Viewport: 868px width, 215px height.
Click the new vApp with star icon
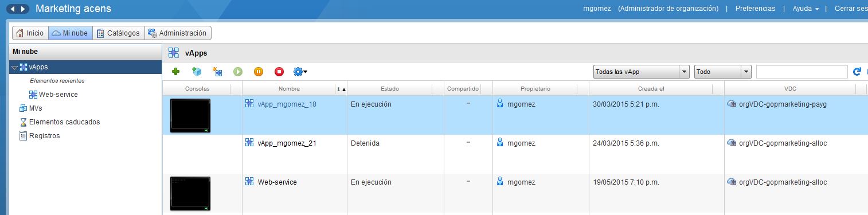[x=217, y=72]
